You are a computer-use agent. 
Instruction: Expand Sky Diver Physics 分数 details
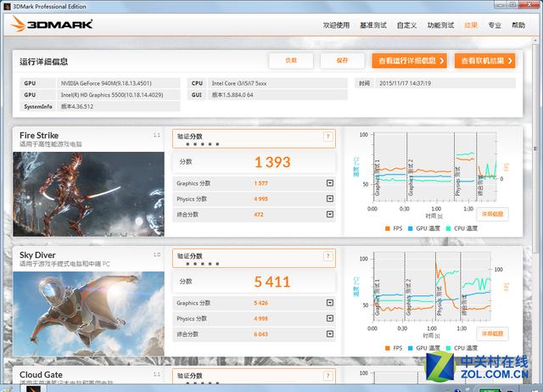330,318
